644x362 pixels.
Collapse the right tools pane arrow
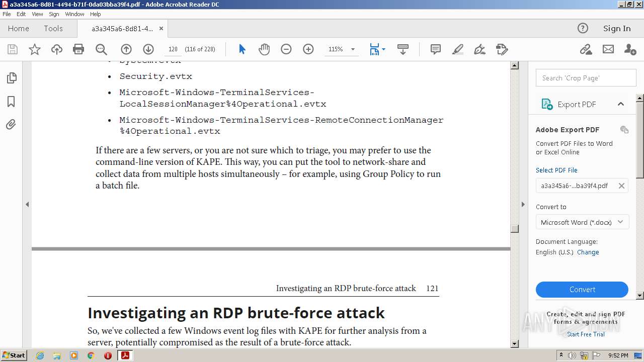pos(523,204)
